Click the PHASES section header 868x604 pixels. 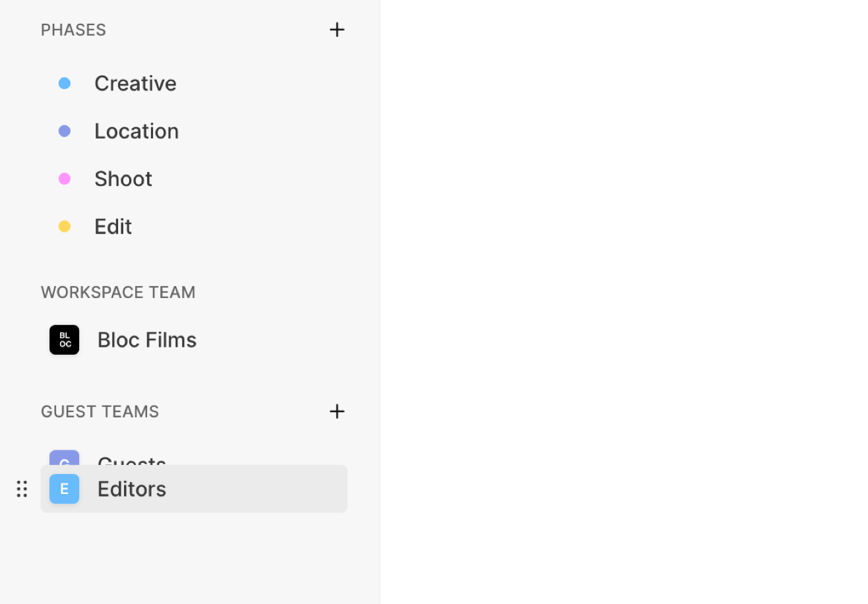coord(73,30)
